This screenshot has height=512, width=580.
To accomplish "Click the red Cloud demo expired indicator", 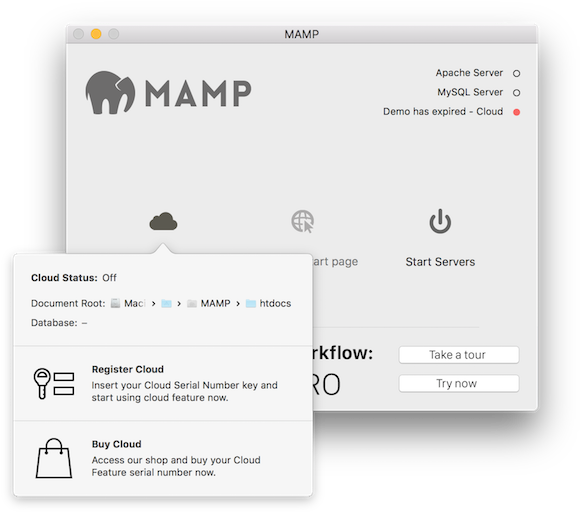I will click(516, 112).
